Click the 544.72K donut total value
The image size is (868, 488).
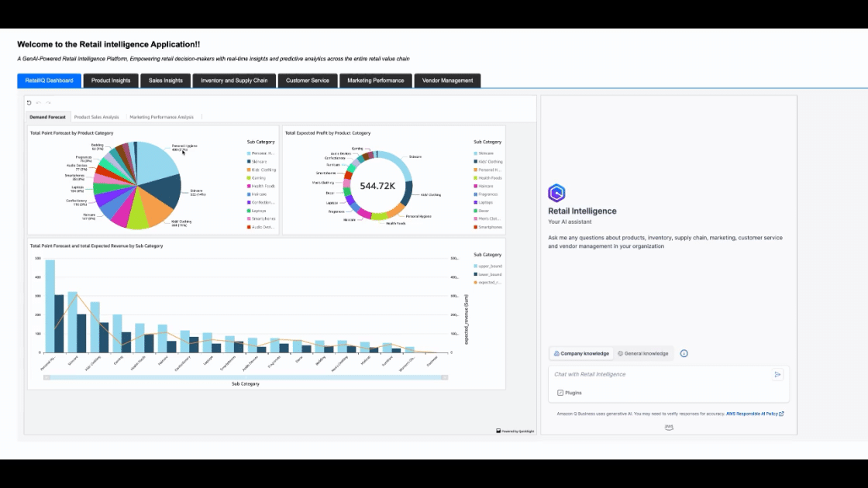point(377,187)
